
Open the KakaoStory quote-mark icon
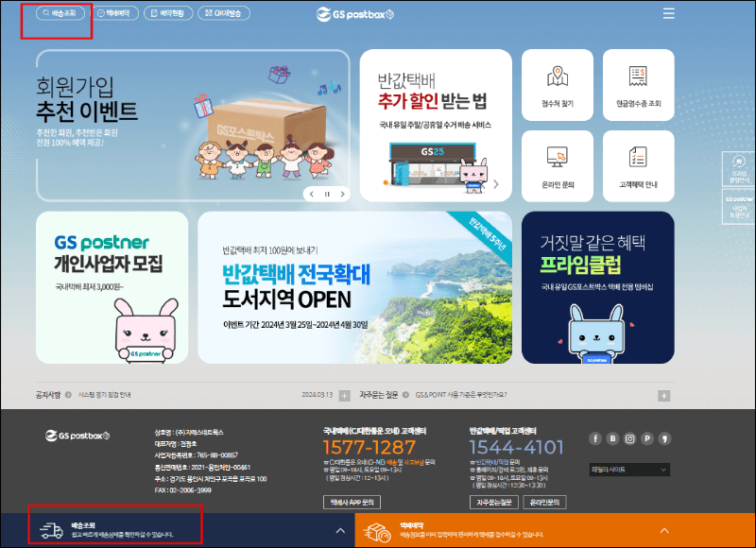pos(665,438)
